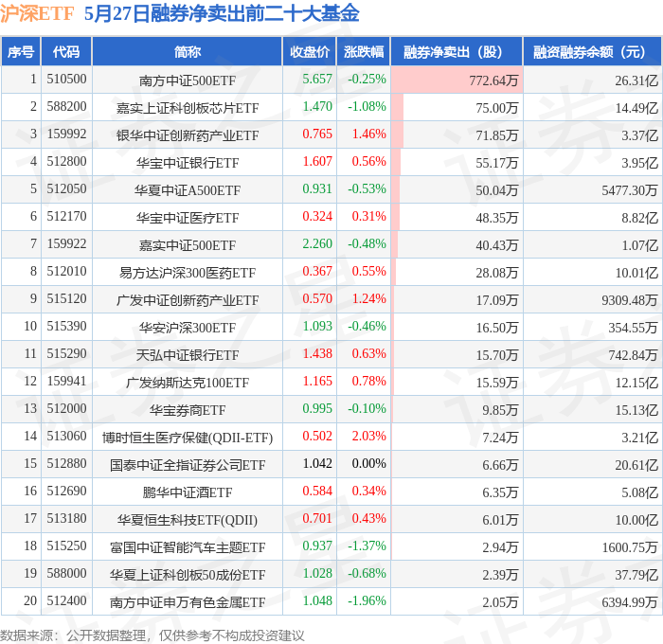Click the 772.64万 net sell value
The width and height of the screenshot is (663, 644).
coord(493,80)
